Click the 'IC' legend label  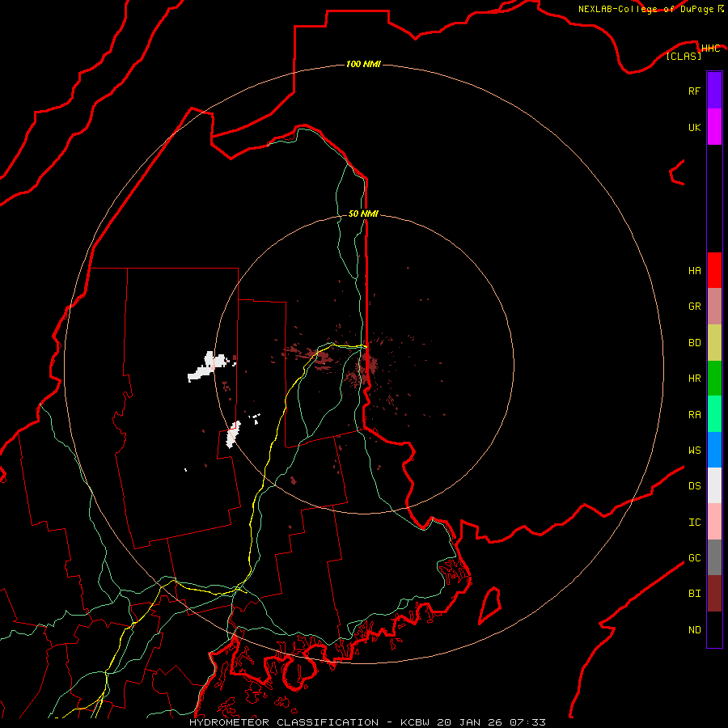tap(694, 523)
